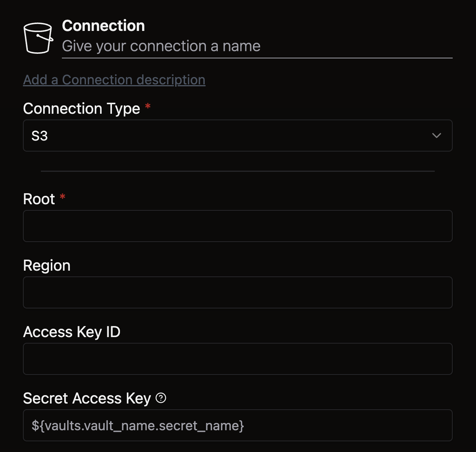476x452 pixels.
Task: Click the Add a Connection description link
Action: (x=114, y=80)
